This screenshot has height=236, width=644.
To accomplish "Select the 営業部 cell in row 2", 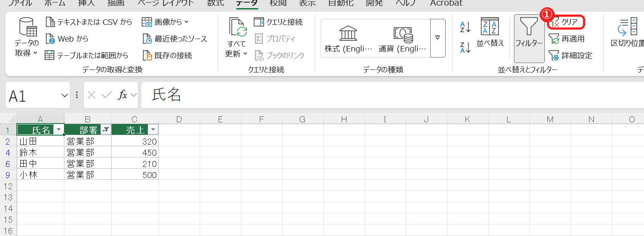I will click(88, 141).
